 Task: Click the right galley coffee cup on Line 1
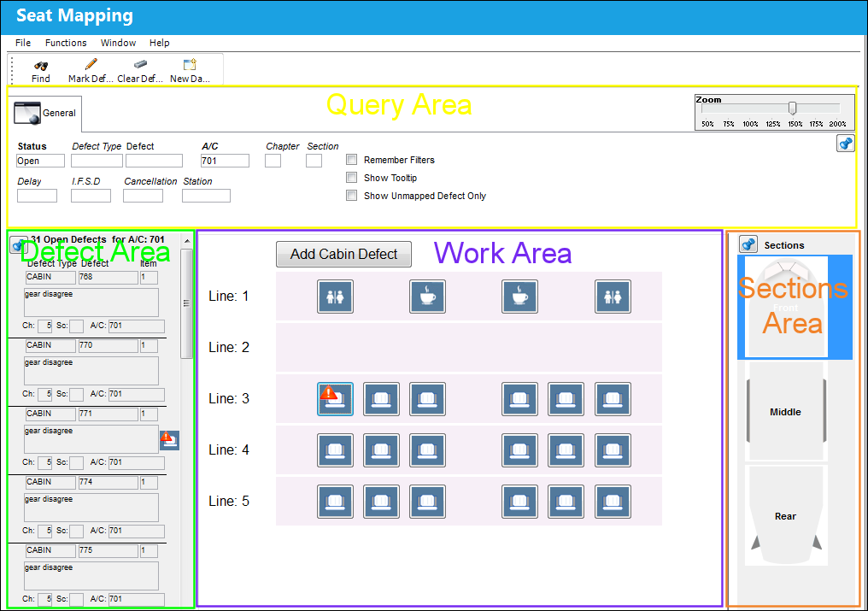[519, 297]
